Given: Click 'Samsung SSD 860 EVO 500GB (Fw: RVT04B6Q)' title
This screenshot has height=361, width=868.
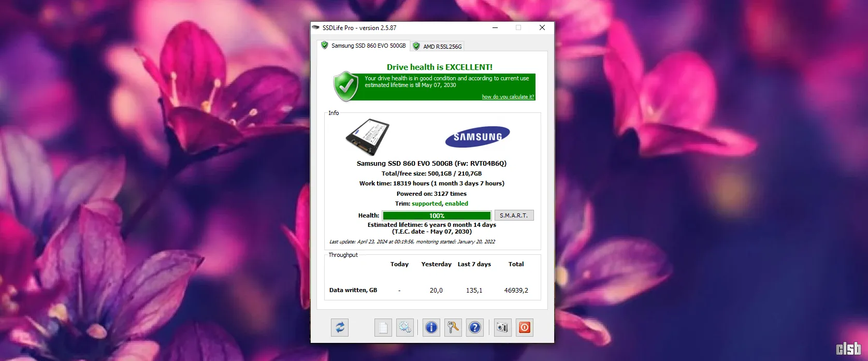Looking at the screenshot, I should pos(431,163).
